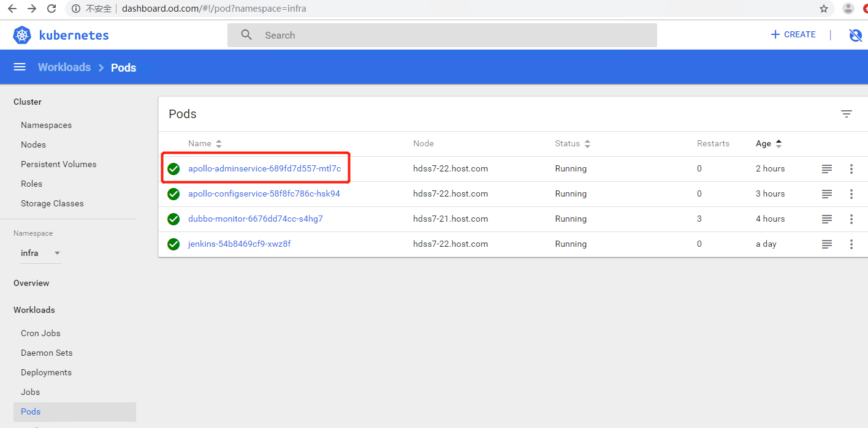Click the filter icon in Pods card
The image size is (868, 428).
pos(846,114)
